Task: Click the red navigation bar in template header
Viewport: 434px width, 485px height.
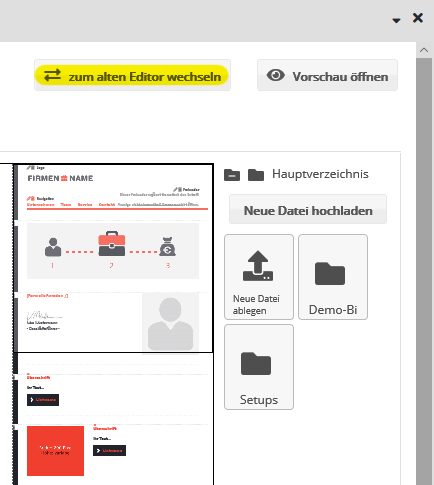Action: [117, 209]
